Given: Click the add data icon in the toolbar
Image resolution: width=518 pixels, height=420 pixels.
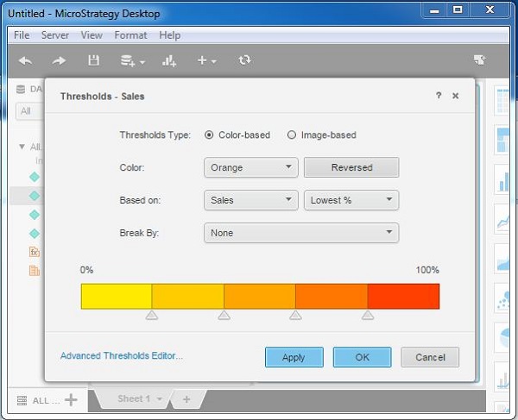Looking at the screenshot, I should click(x=131, y=60).
